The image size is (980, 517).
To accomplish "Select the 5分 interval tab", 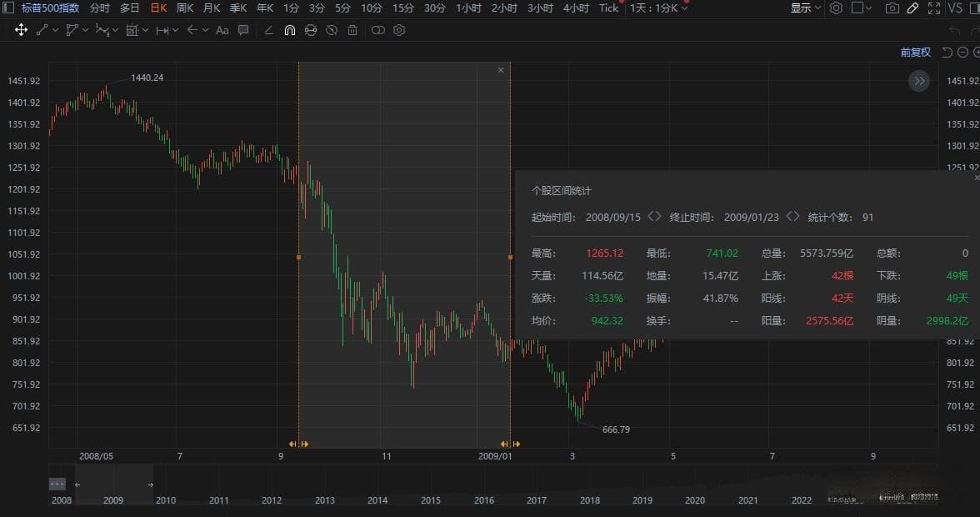I will (x=342, y=8).
